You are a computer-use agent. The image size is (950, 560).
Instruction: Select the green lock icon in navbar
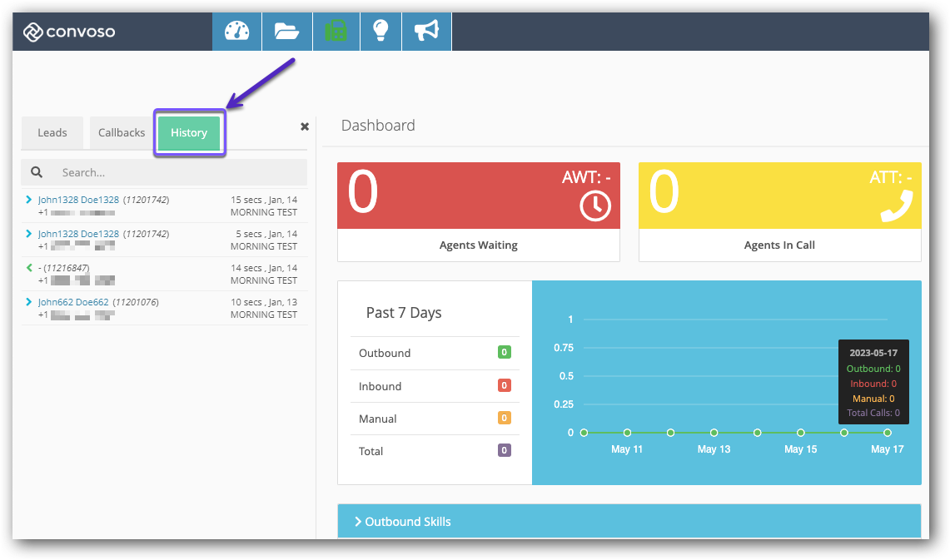pos(336,32)
